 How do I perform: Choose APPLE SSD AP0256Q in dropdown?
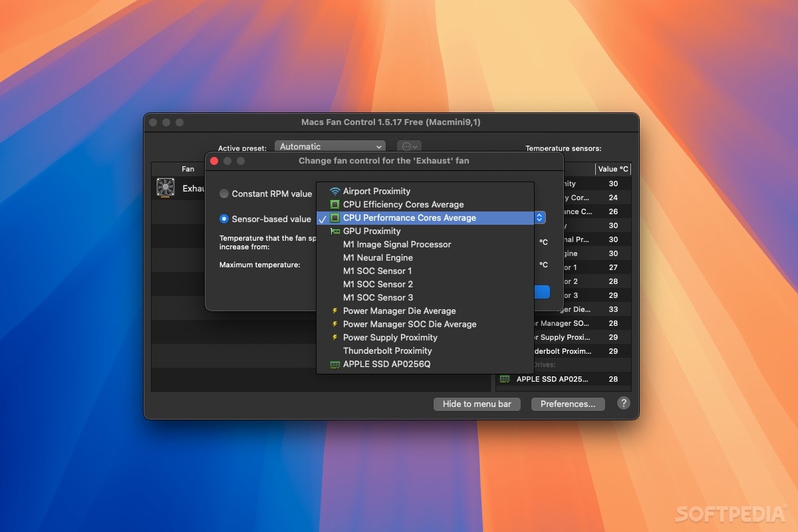tap(425, 364)
